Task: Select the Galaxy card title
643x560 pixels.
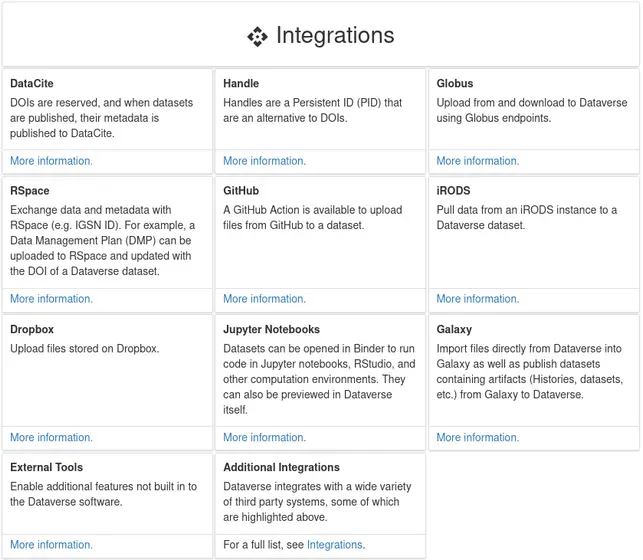Action: click(454, 329)
